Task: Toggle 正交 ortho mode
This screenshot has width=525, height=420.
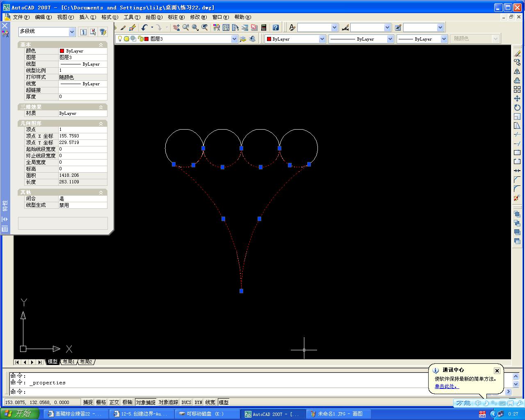Action: [x=114, y=402]
